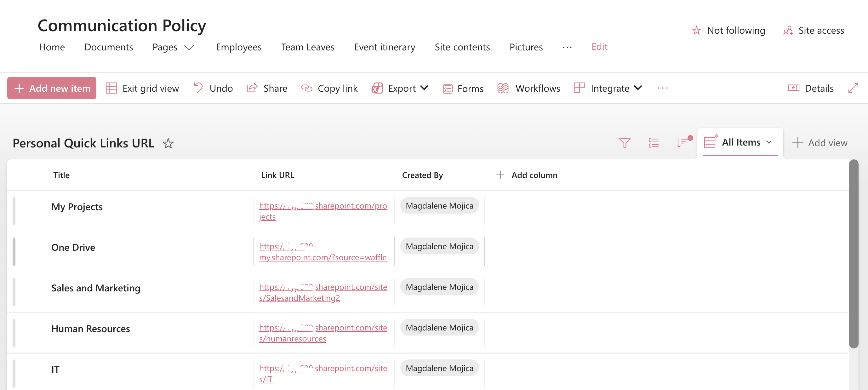Click the Edit navigation link
868x390 pixels.
point(599,47)
